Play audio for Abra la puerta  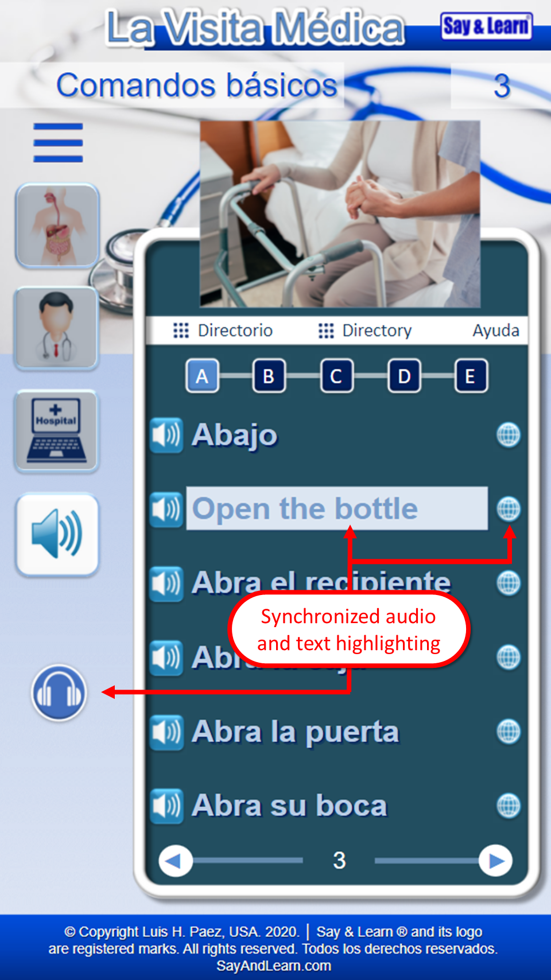pos(166,733)
